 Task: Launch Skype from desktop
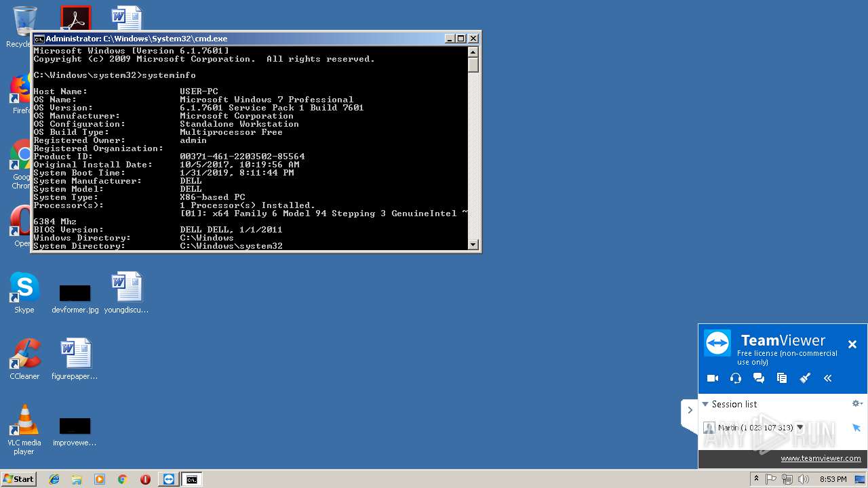24,292
